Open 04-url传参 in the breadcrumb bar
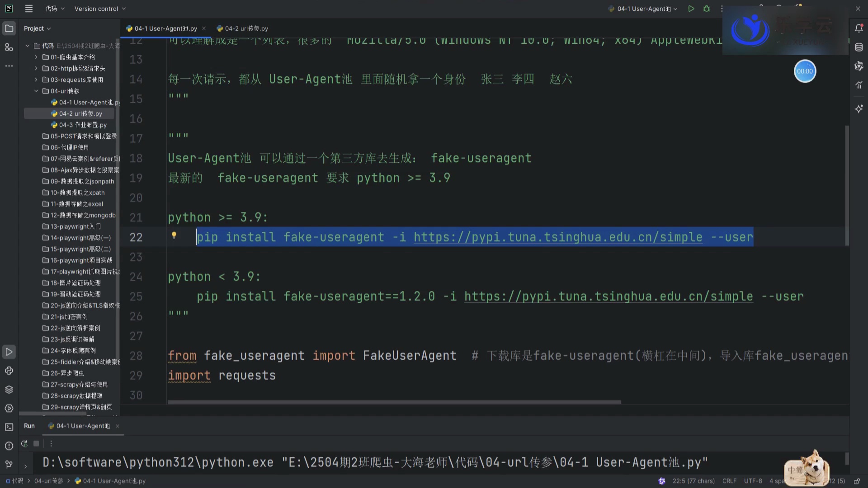Screen dimensions: 868x488 click(x=49, y=481)
